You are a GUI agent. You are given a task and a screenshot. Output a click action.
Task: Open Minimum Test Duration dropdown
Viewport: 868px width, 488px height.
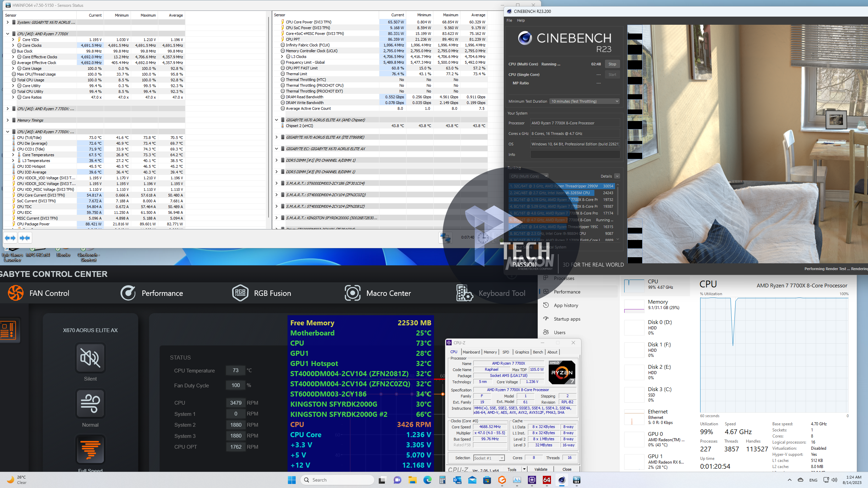click(x=585, y=101)
